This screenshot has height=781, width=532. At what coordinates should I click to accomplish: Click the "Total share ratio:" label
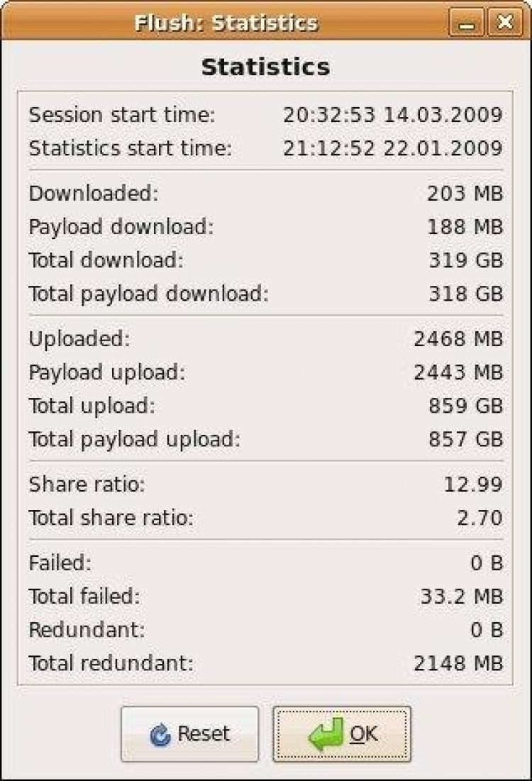point(111,518)
